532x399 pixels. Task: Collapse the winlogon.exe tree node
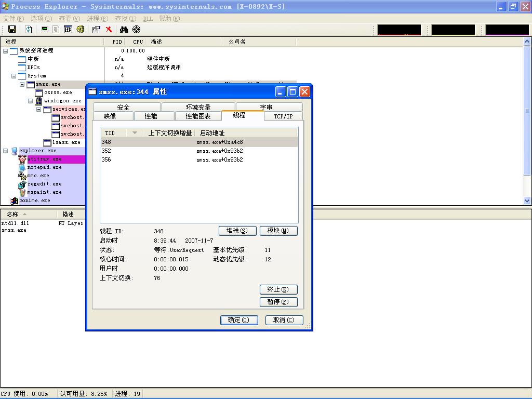(31, 101)
